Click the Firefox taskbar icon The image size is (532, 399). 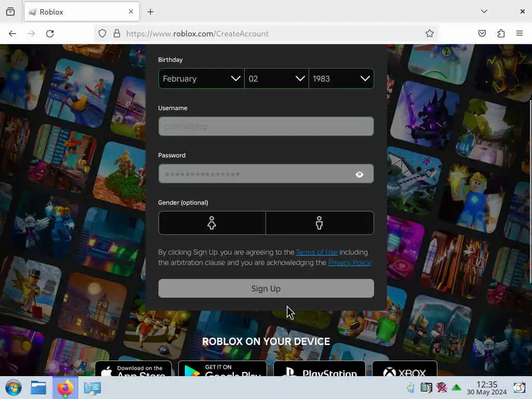[x=65, y=388]
